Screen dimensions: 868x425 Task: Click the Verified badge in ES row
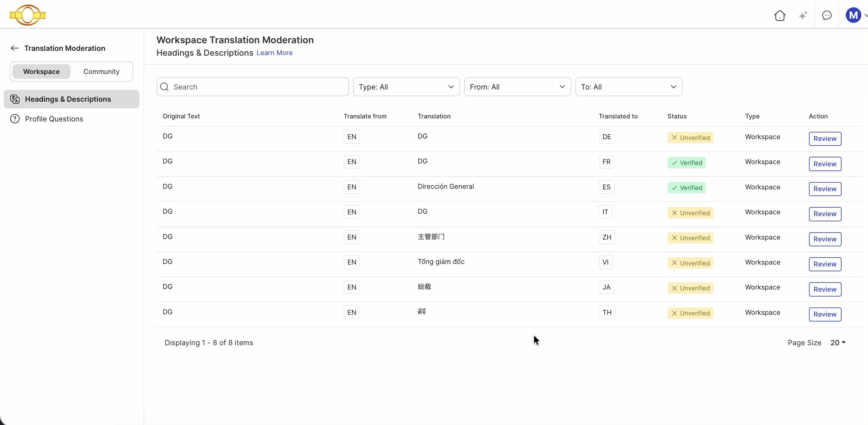pyautogui.click(x=686, y=188)
